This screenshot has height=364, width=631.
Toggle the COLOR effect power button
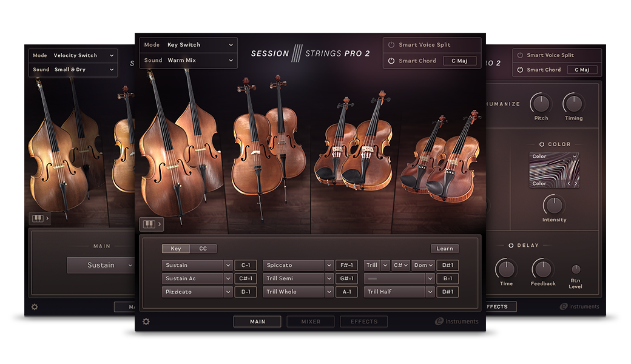(542, 144)
